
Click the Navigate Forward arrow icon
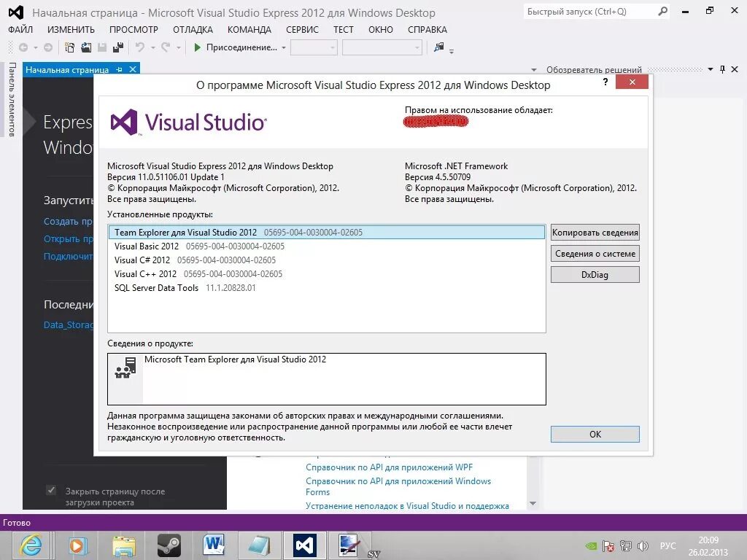[48, 47]
